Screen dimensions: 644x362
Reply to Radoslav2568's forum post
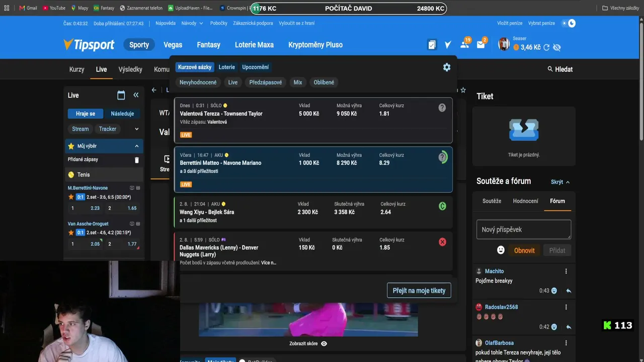[x=569, y=327]
